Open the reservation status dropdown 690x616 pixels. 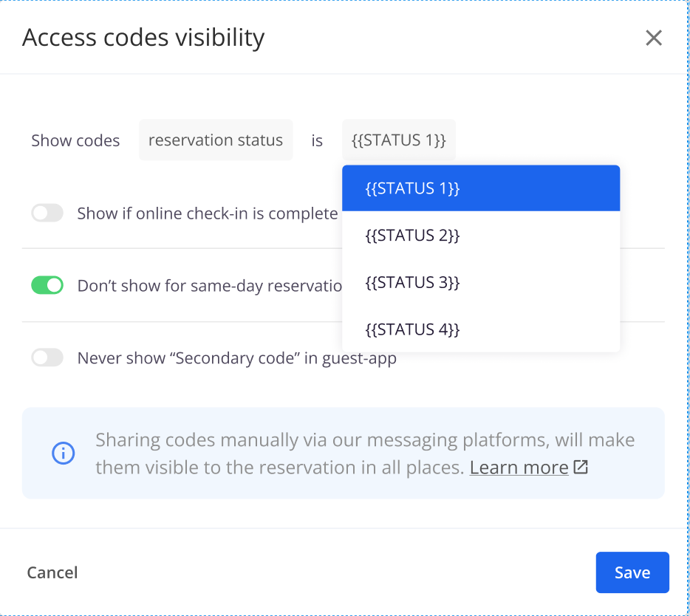[x=215, y=140]
